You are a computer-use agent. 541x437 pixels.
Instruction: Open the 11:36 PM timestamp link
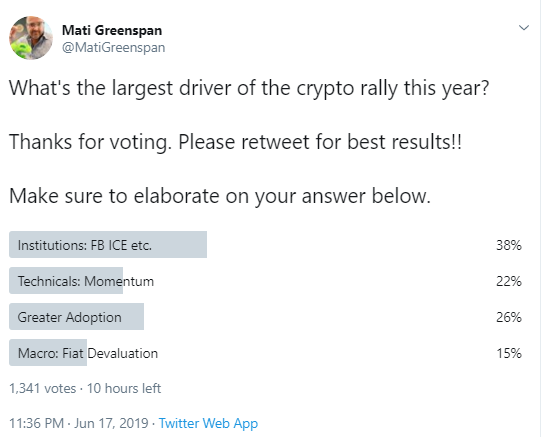point(37,423)
